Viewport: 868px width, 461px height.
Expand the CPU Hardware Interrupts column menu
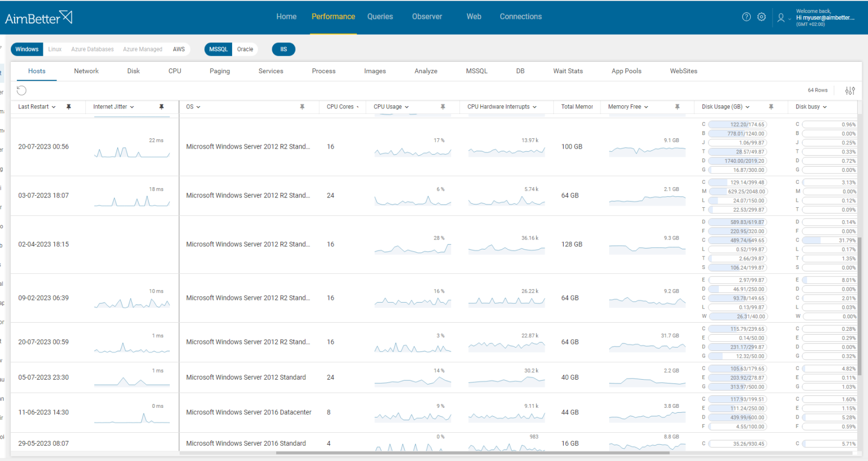pyautogui.click(x=534, y=107)
